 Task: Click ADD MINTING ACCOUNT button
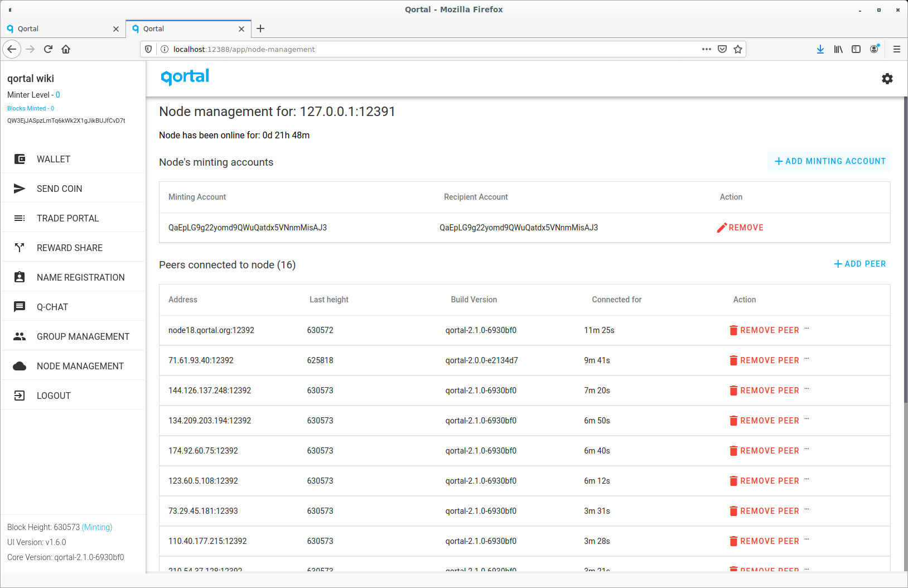pos(829,161)
